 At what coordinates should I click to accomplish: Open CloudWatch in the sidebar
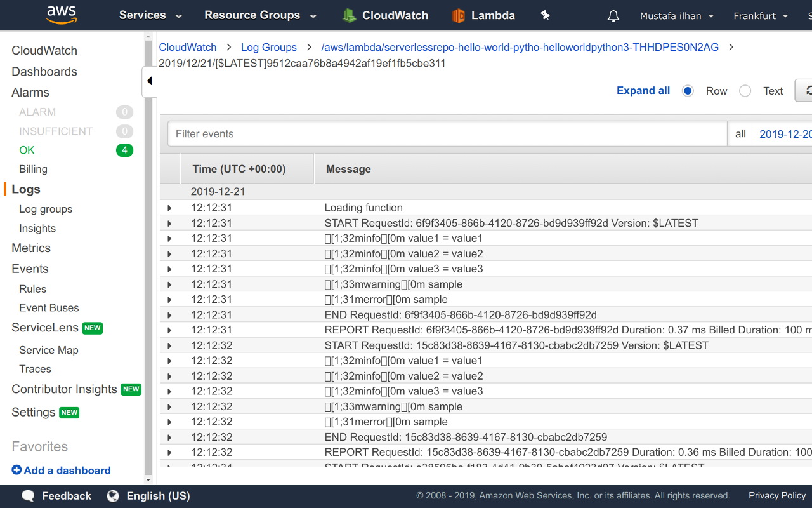[x=44, y=51]
